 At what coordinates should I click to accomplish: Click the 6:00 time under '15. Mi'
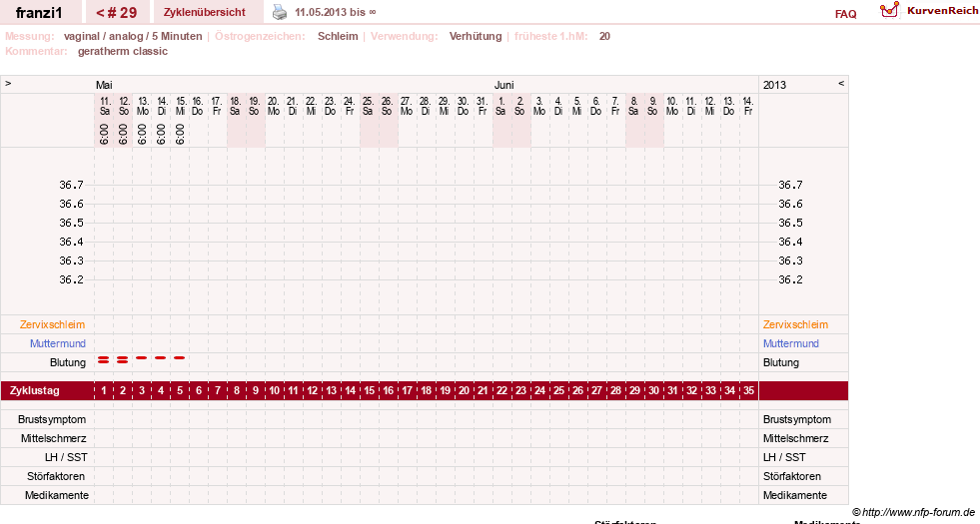(x=180, y=135)
